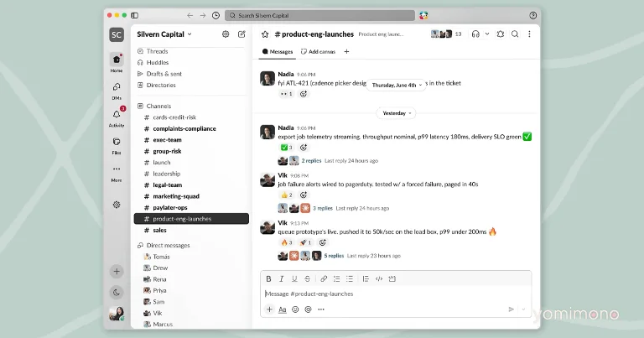Click the message input field
This screenshot has width=644, height=338.
(x=396, y=294)
